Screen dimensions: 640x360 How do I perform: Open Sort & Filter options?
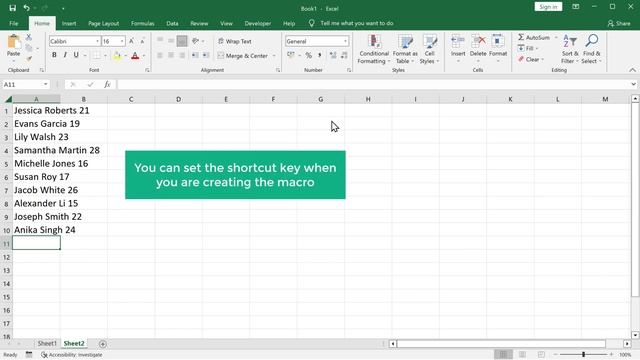click(570, 49)
